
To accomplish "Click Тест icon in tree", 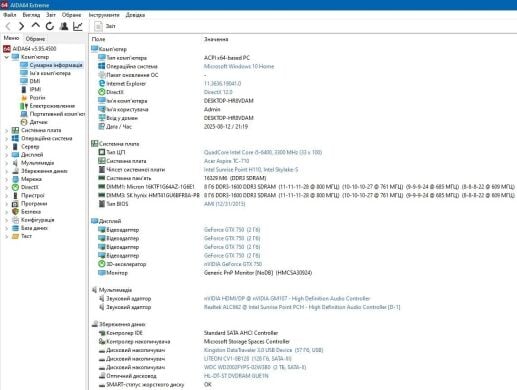I will [15, 236].
